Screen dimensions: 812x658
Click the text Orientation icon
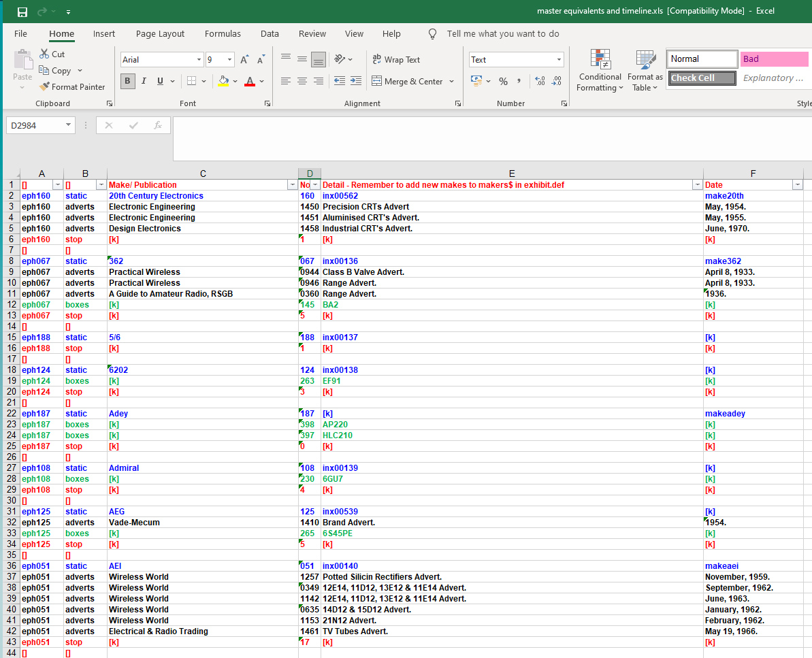click(x=340, y=59)
